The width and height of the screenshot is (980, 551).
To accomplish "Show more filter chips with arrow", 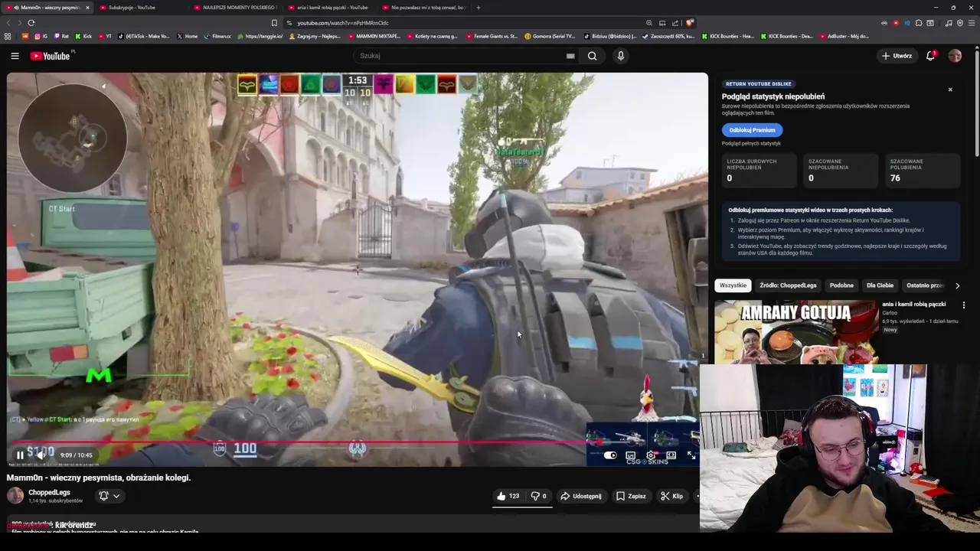I will click(x=957, y=285).
